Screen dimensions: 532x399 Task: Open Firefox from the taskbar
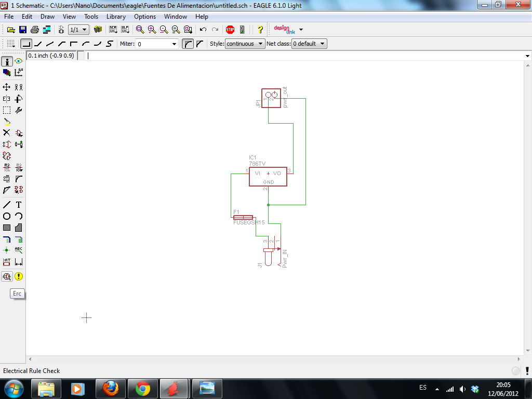click(111, 389)
